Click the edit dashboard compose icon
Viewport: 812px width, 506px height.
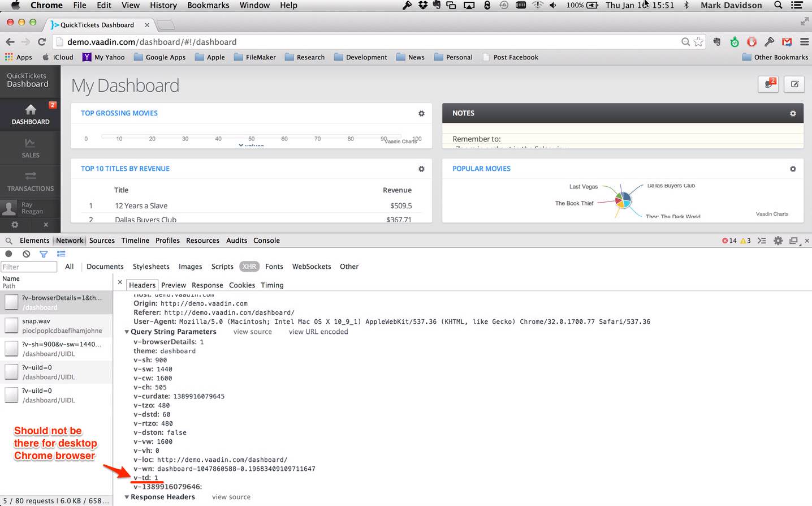794,84
